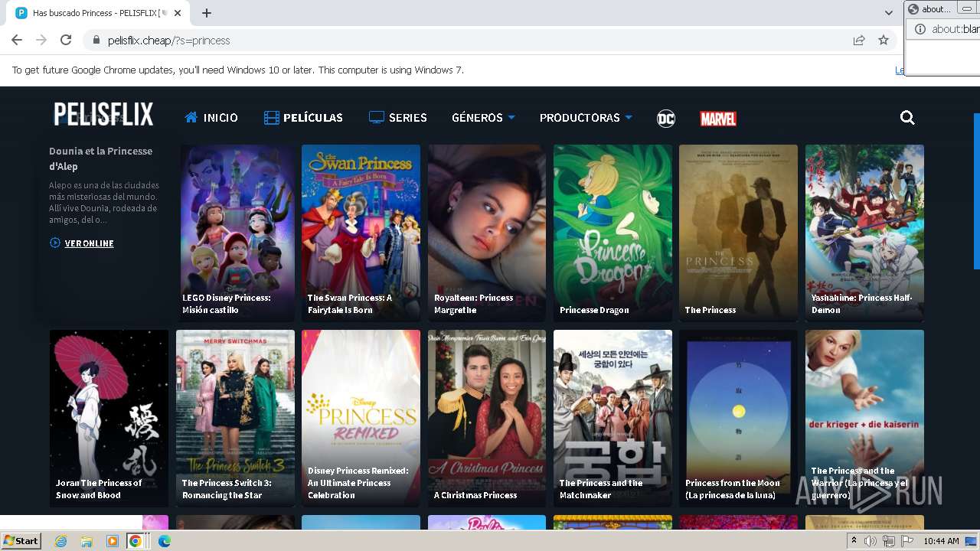Open the Películas menu item
Viewport: 980px width, 551px height.
pos(303,118)
